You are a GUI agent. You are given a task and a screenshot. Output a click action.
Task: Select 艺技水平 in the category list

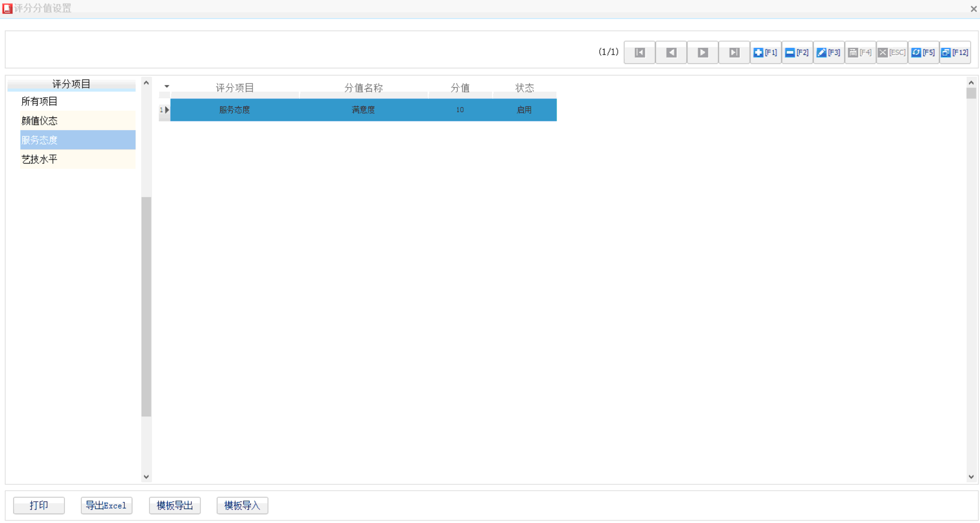point(77,159)
